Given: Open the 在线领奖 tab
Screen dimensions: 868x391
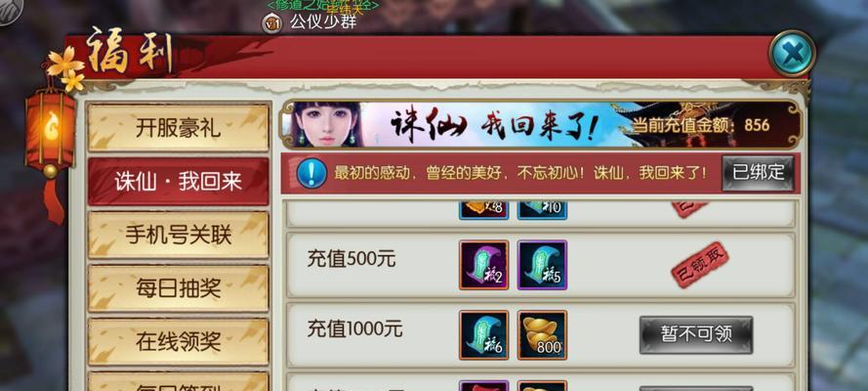Looking at the screenshot, I should [179, 342].
